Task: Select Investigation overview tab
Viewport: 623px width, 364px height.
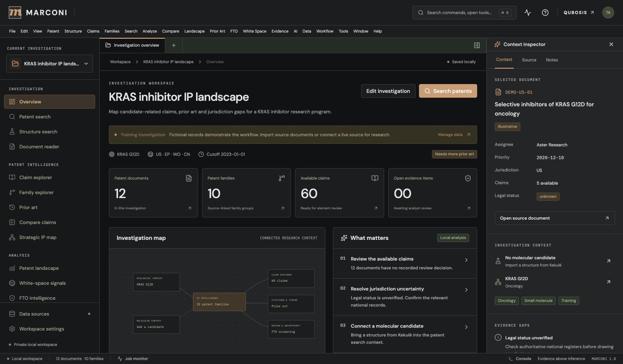Action: (x=132, y=45)
